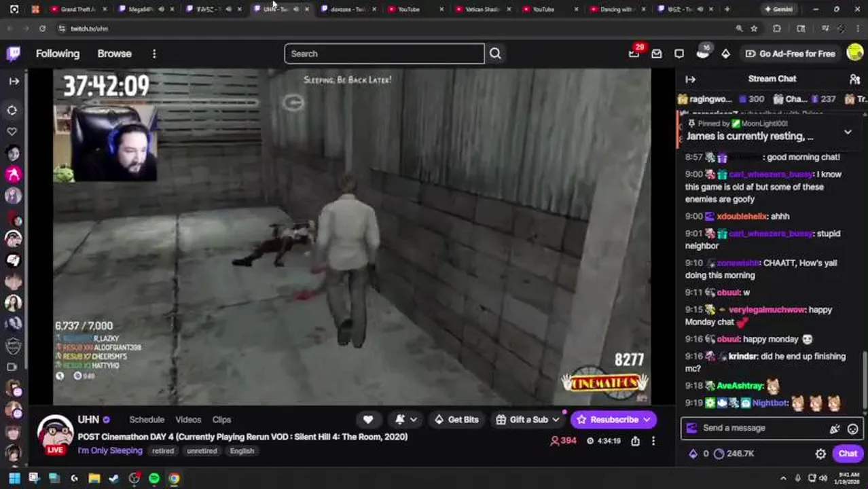The height and width of the screenshot is (489, 868).
Task: Toggle the follow heart button
Action: click(x=368, y=420)
